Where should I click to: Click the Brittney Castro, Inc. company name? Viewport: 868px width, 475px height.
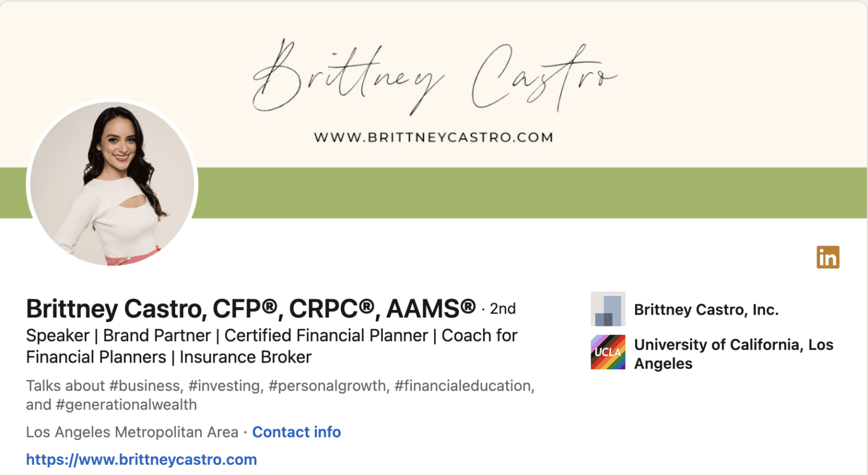point(706,310)
